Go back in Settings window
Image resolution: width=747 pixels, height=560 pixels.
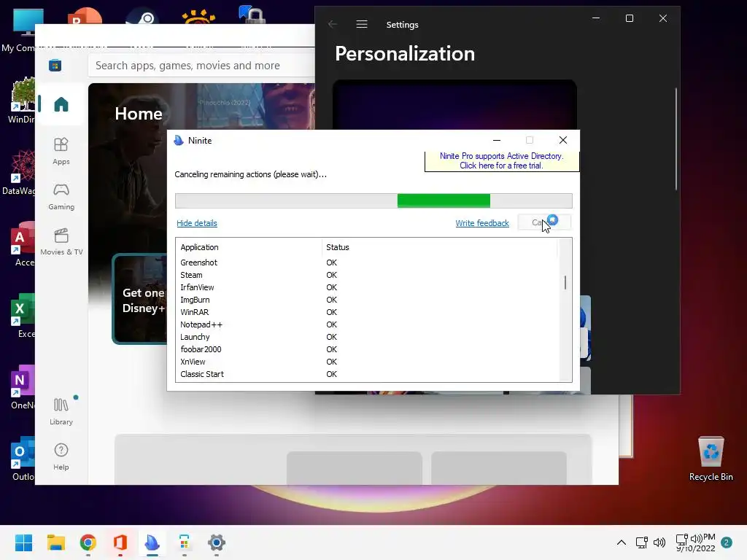[333, 24]
